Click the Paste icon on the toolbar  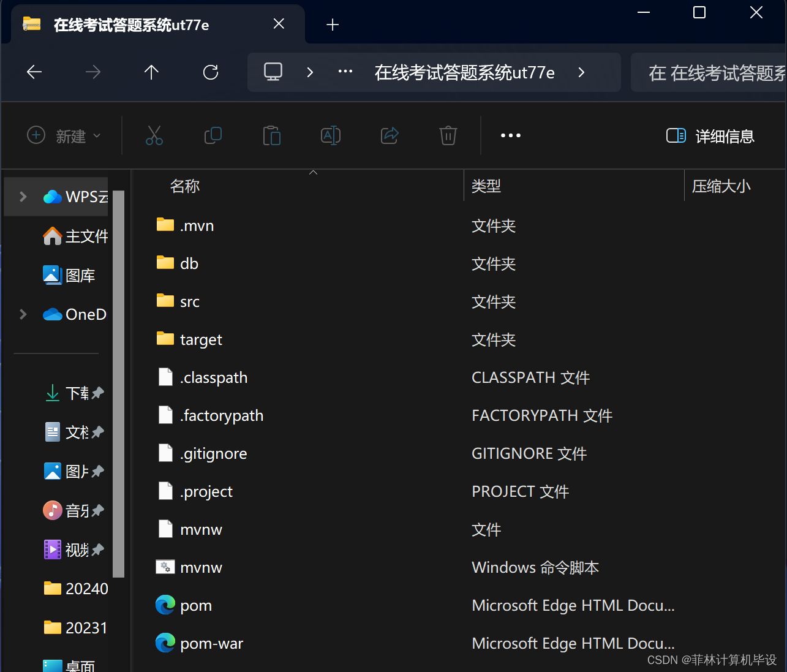coord(271,135)
